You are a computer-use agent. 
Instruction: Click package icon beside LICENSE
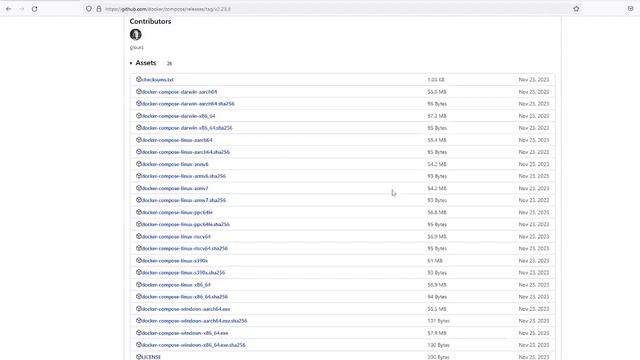pos(139,357)
